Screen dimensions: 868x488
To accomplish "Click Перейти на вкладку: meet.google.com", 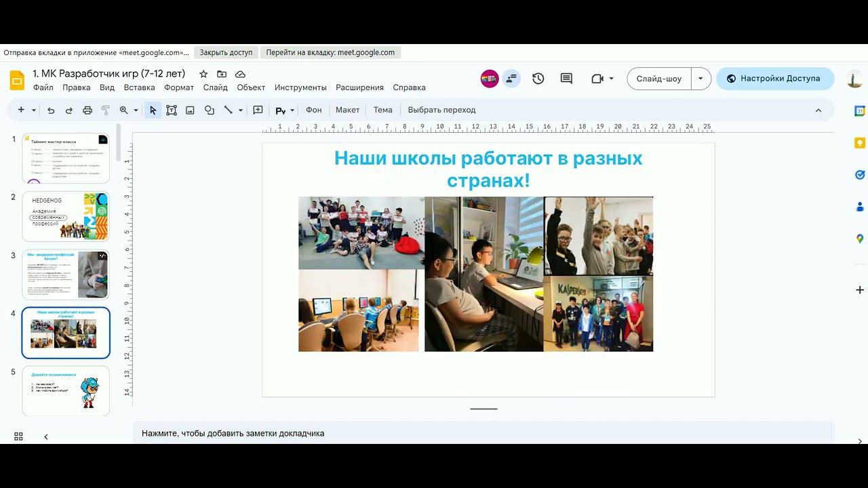I will (330, 52).
